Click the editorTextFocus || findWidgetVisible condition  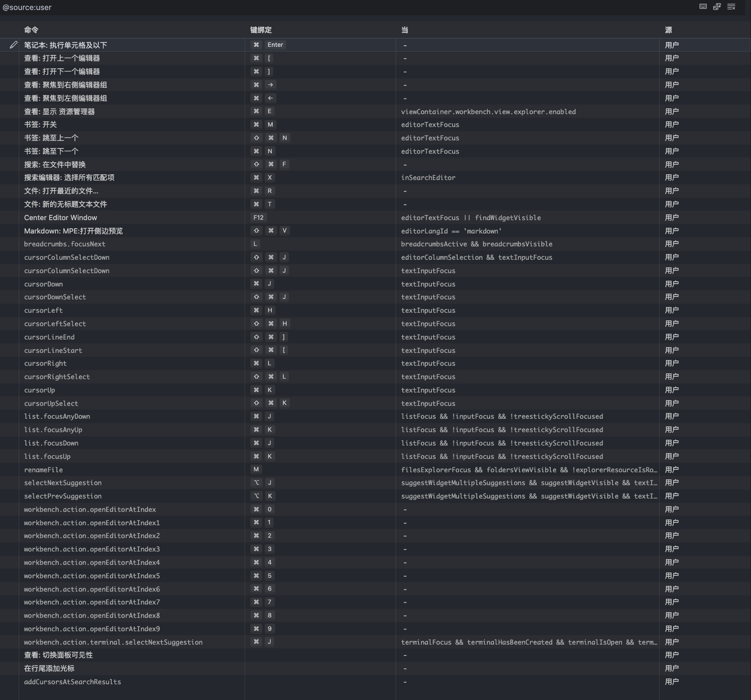click(x=471, y=218)
